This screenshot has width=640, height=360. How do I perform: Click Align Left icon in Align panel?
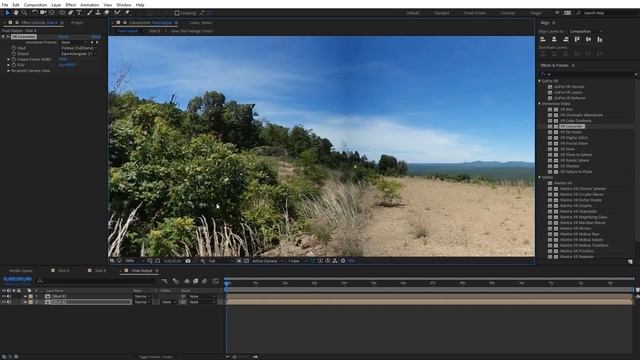(543, 40)
